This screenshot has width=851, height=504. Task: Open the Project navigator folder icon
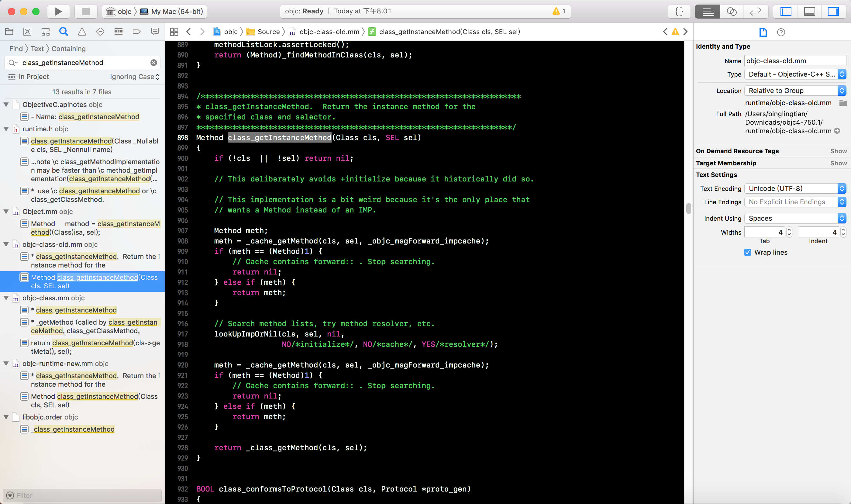click(9, 32)
